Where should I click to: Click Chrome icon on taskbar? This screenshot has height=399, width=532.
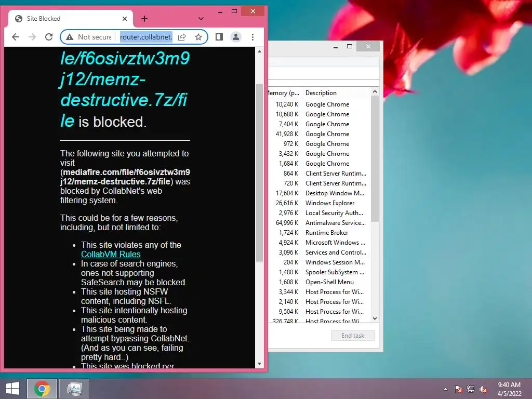click(x=42, y=389)
